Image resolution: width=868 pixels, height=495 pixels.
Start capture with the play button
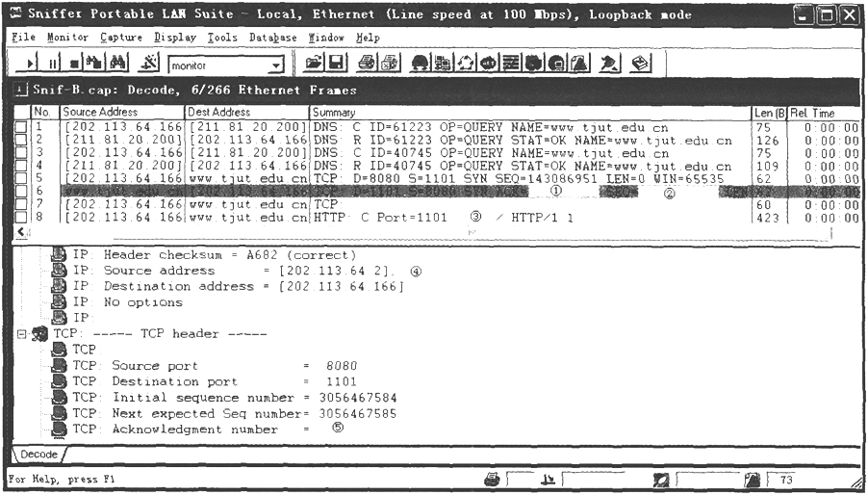[31, 65]
